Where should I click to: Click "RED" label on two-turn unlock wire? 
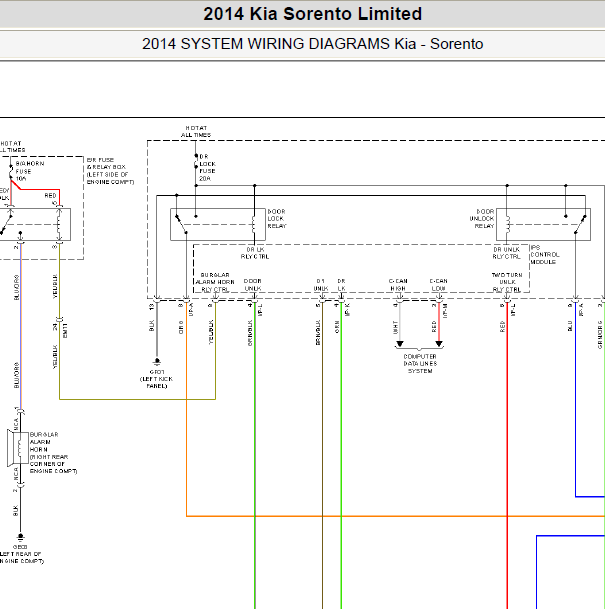coord(502,326)
